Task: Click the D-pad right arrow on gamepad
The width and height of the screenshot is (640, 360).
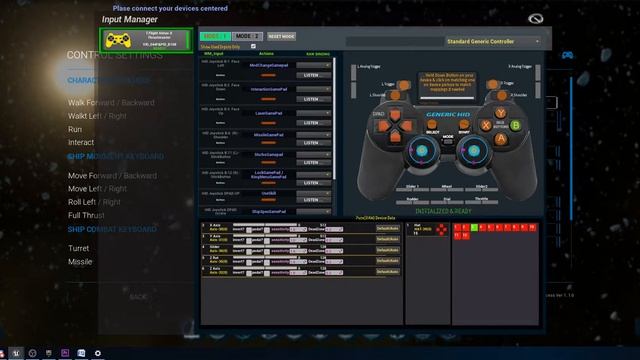Action: tap(406, 126)
